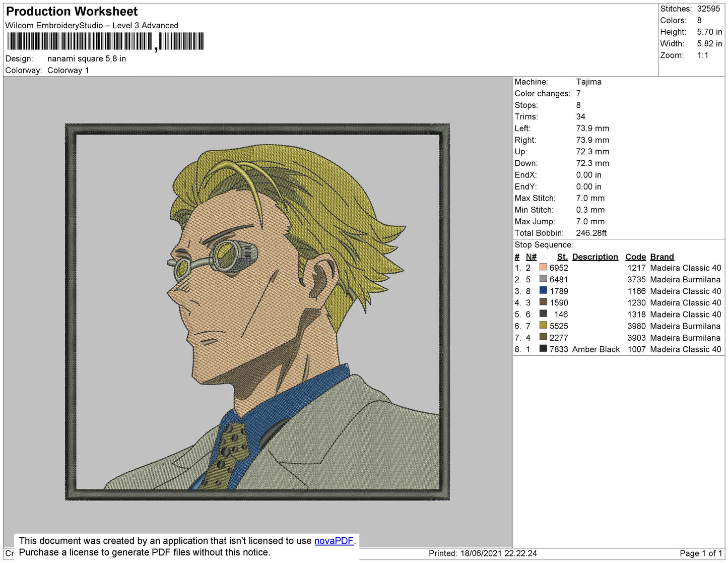Click the novaPDF hyperlink
Screen dimensions: 728x563
[x=334, y=541]
